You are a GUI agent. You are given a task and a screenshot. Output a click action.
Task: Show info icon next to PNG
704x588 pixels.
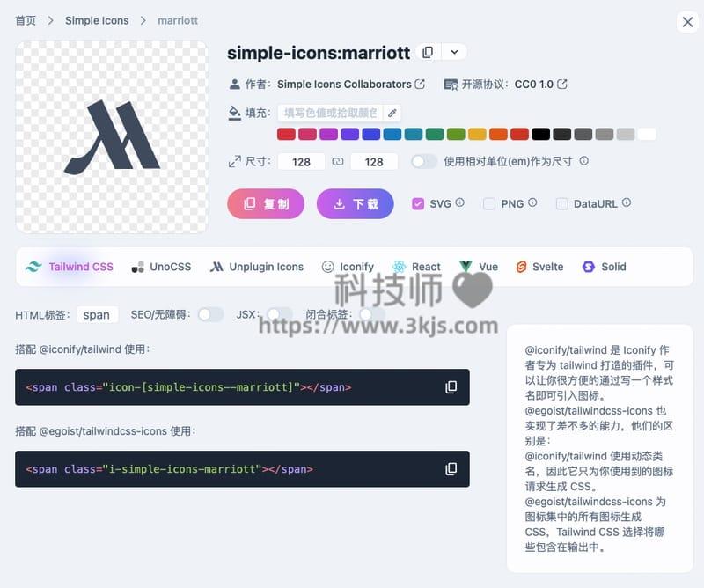pos(532,202)
